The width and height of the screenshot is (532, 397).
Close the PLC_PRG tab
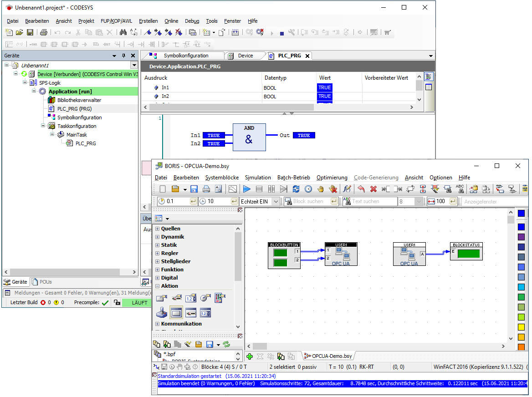(307, 56)
